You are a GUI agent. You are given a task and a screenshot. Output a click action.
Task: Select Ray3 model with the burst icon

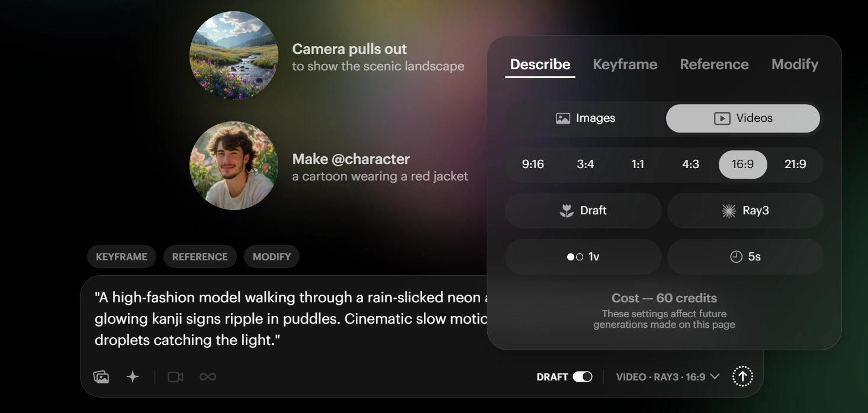[x=745, y=211]
